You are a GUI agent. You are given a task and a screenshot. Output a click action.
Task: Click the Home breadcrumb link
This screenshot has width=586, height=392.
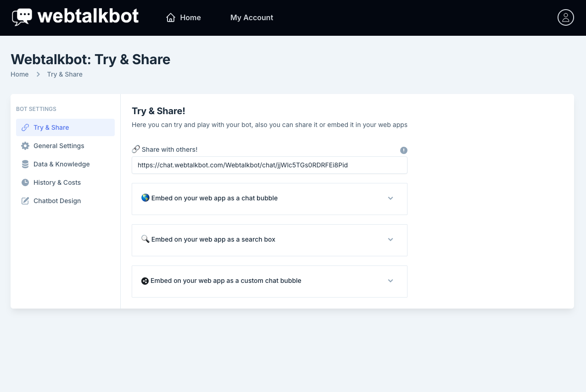click(20, 74)
